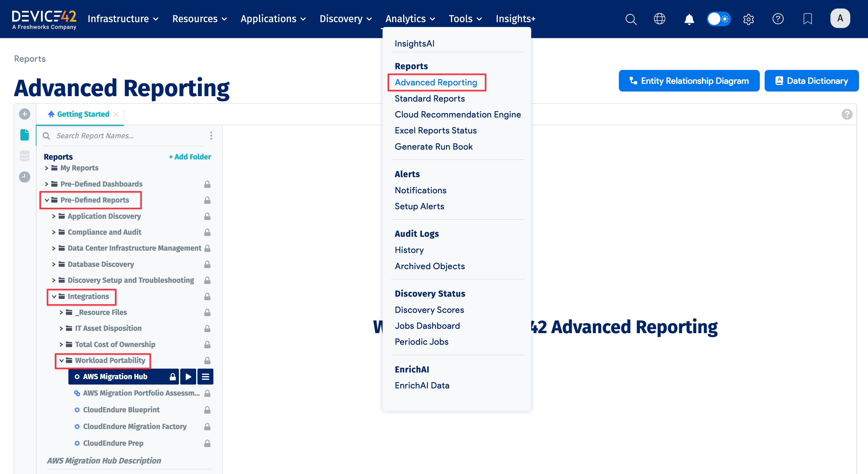Expand Data Center Infrastructure Management folder
Screen dimensions: 868x474
53,248
